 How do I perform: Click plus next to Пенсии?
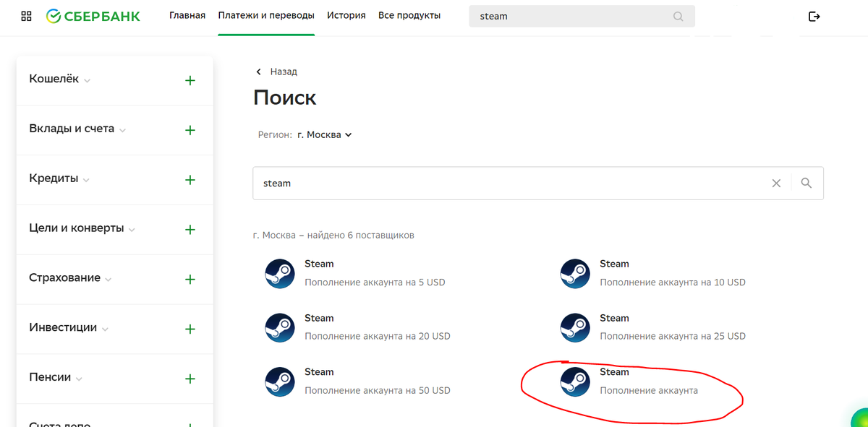190,379
